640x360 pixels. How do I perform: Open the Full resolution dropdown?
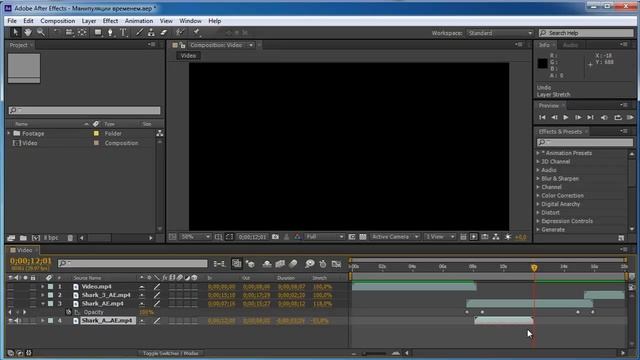324,237
